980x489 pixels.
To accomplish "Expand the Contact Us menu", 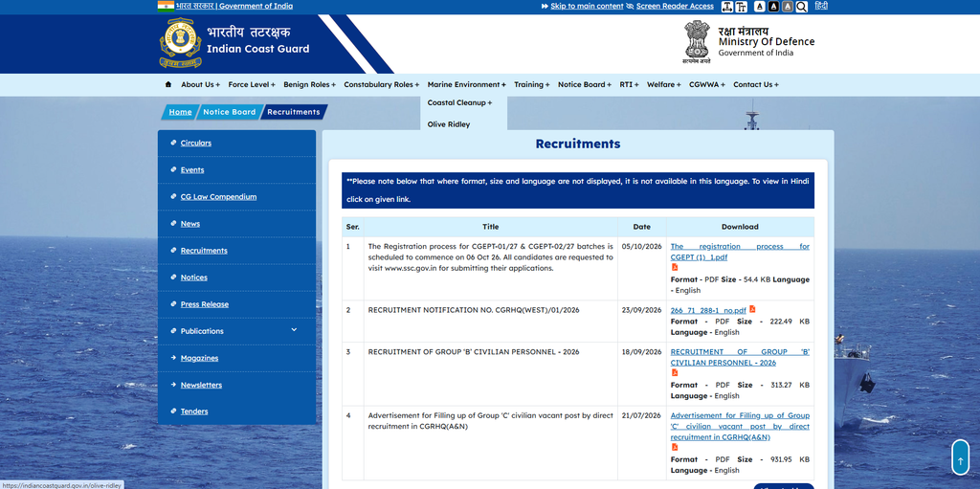I will point(756,84).
